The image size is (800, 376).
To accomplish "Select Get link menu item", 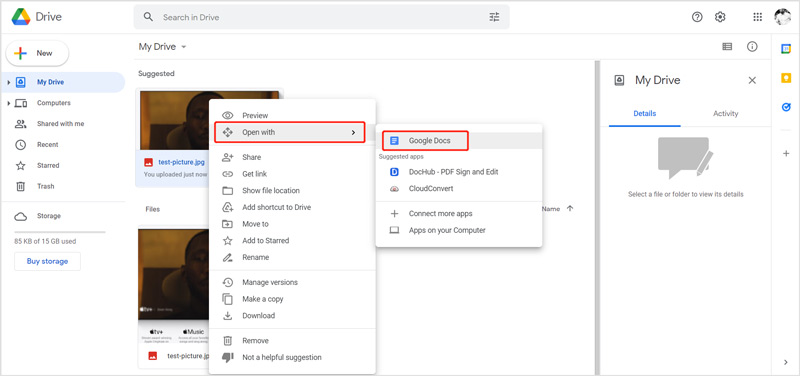I will click(292, 174).
